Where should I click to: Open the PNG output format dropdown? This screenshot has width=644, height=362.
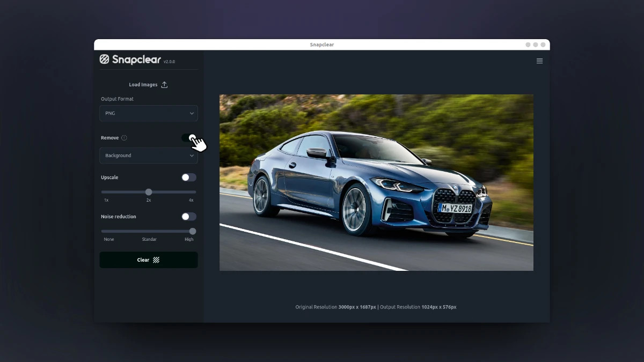[149, 114]
